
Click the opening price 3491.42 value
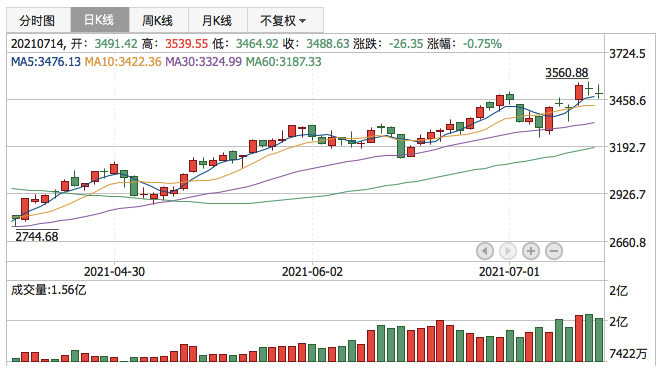click(x=116, y=44)
